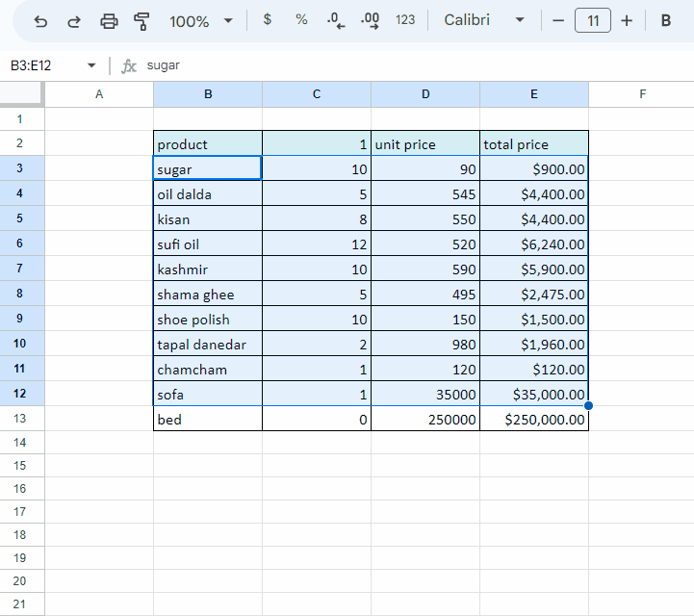Increase font size with plus button
This screenshot has width=694, height=616.
[627, 20]
